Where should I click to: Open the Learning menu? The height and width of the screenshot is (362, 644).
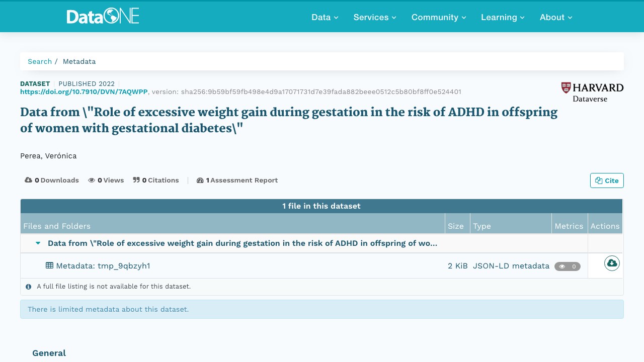click(x=503, y=17)
